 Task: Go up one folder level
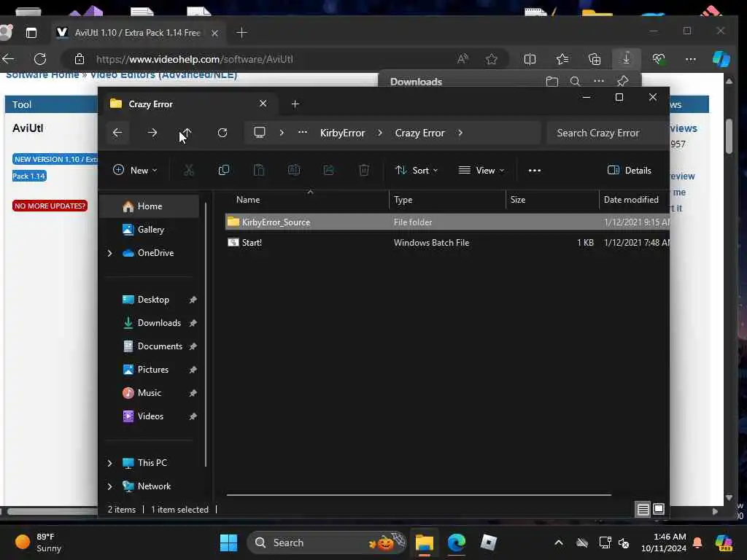point(187,133)
